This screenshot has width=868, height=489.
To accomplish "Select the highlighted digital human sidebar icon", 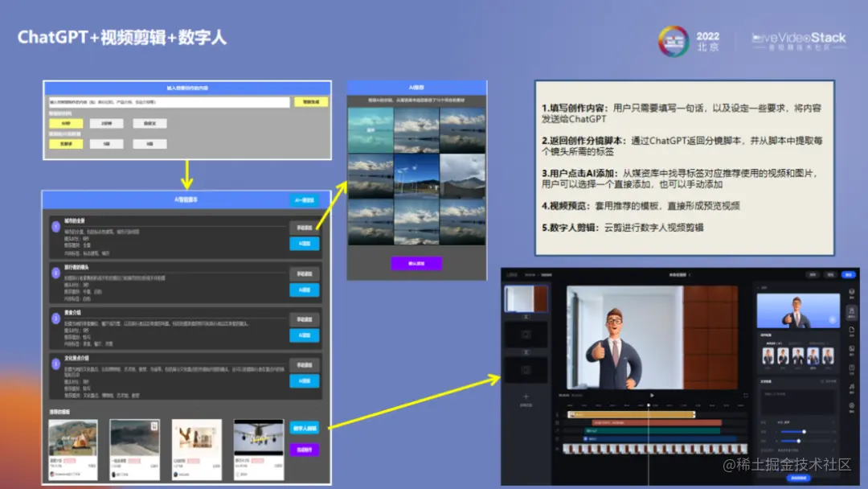I will pyautogui.click(x=851, y=312).
